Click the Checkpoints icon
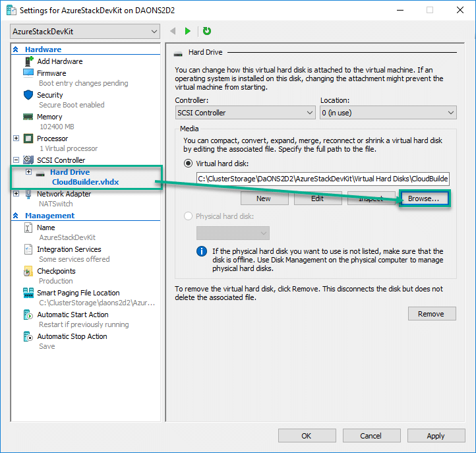The height and width of the screenshot is (453, 476). (x=28, y=271)
